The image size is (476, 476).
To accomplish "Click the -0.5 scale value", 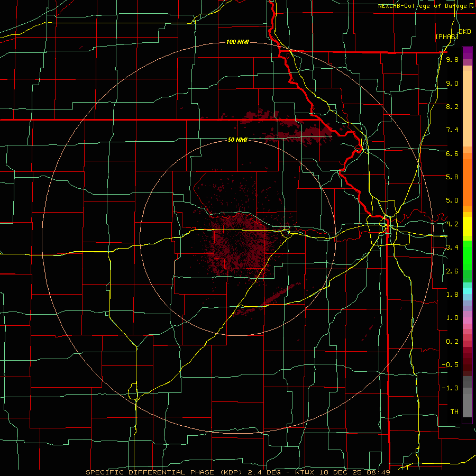I will coord(450,365).
